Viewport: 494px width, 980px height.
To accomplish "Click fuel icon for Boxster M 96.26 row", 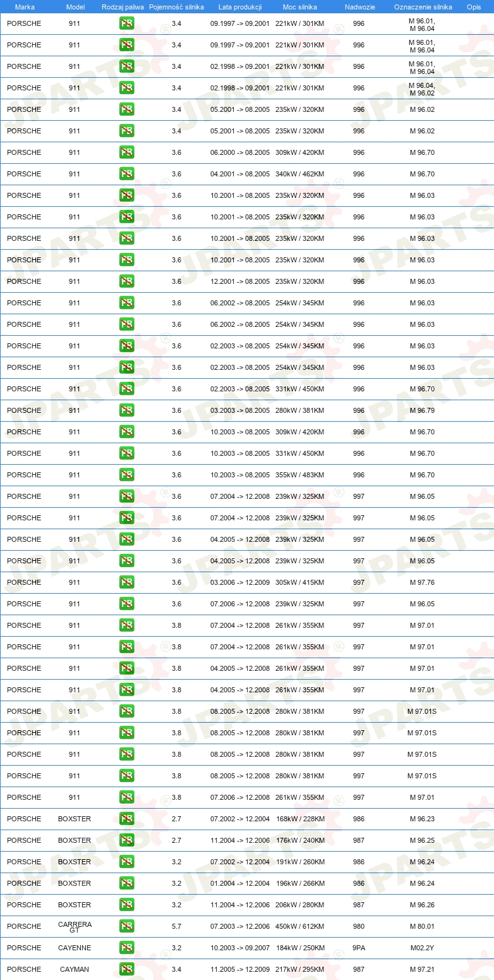I will pos(126,905).
